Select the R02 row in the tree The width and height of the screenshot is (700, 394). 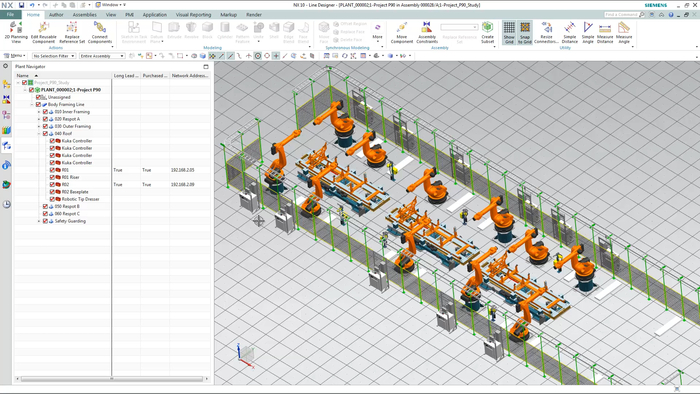tap(65, 184)
